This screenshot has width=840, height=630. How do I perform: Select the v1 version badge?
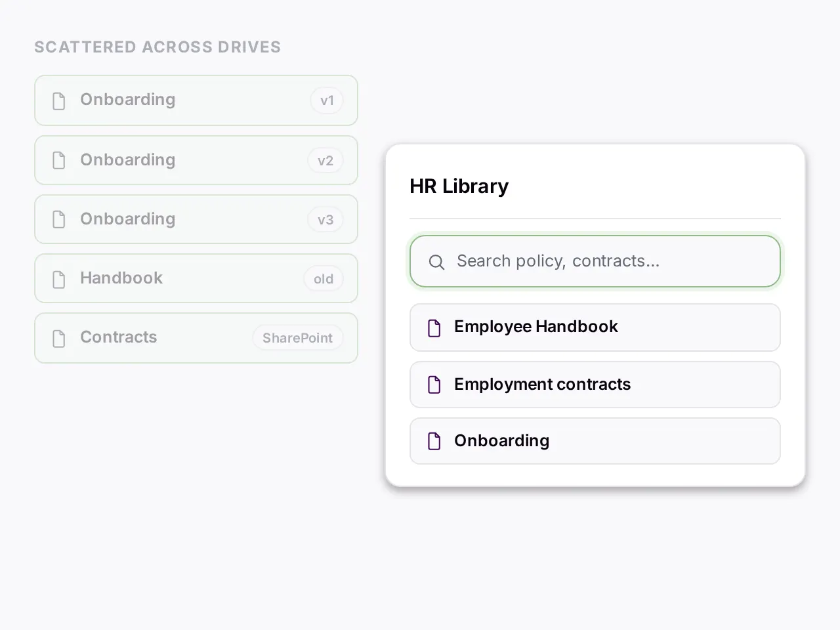(327, 101)
